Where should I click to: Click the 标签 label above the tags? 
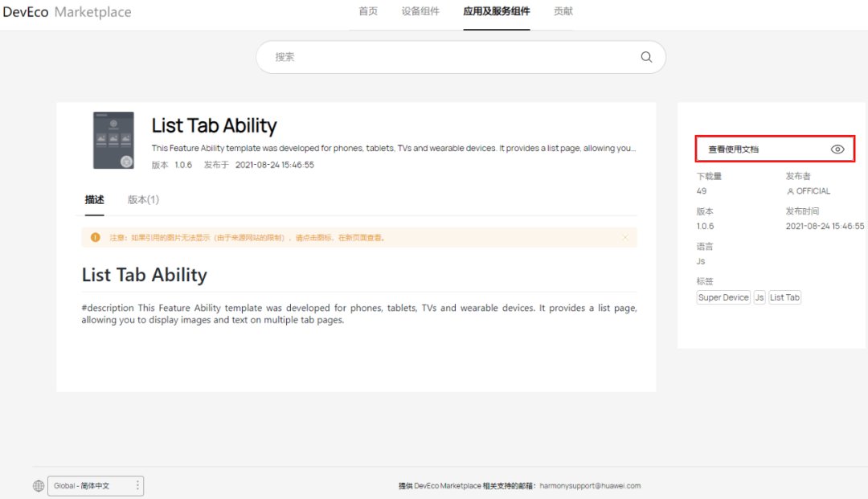click(x=705, y=281)
